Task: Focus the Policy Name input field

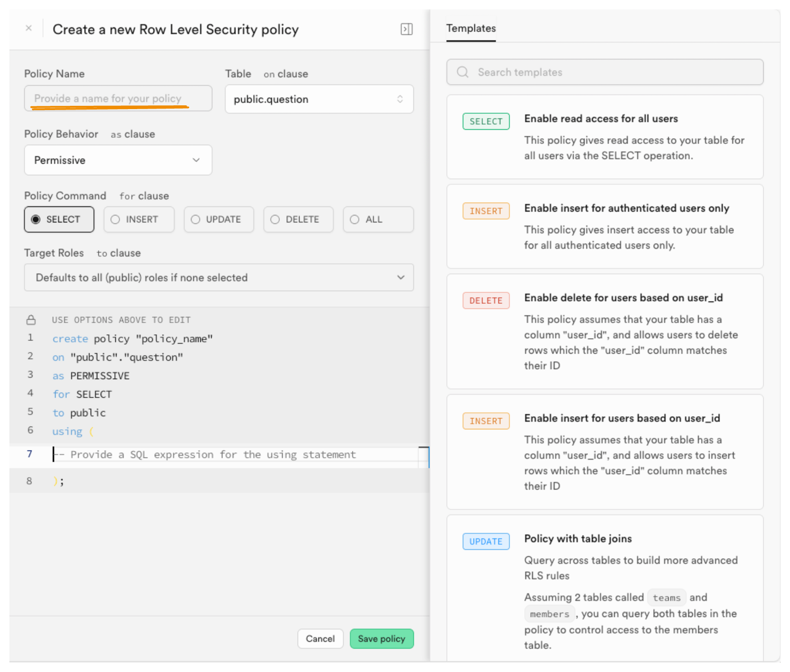Action: pyautogui.click(x=118, y=98)
